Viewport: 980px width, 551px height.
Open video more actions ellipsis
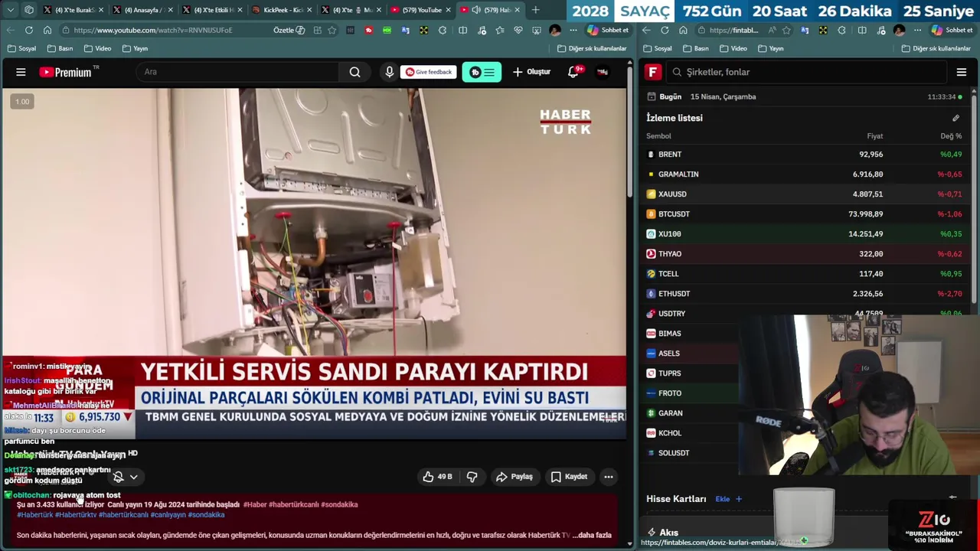click(x=609, y=477)
